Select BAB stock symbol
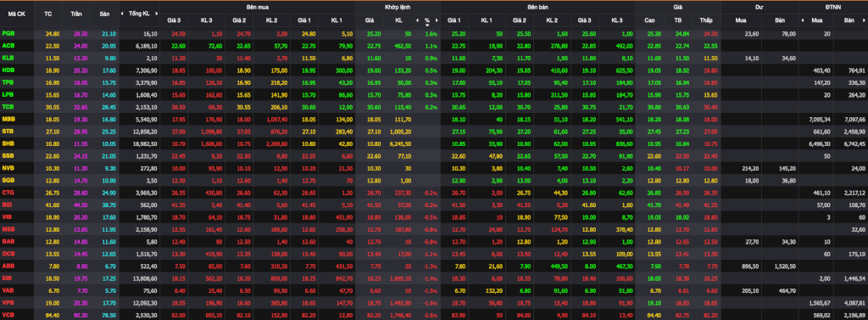Screen dimensions: 868x320 (8, 240)
